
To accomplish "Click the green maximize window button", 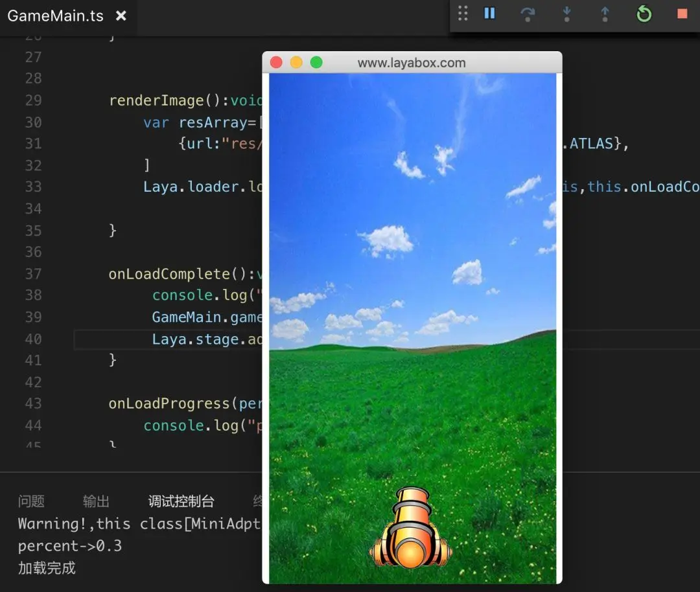I will pyautogui.click(x=316, y=62).
